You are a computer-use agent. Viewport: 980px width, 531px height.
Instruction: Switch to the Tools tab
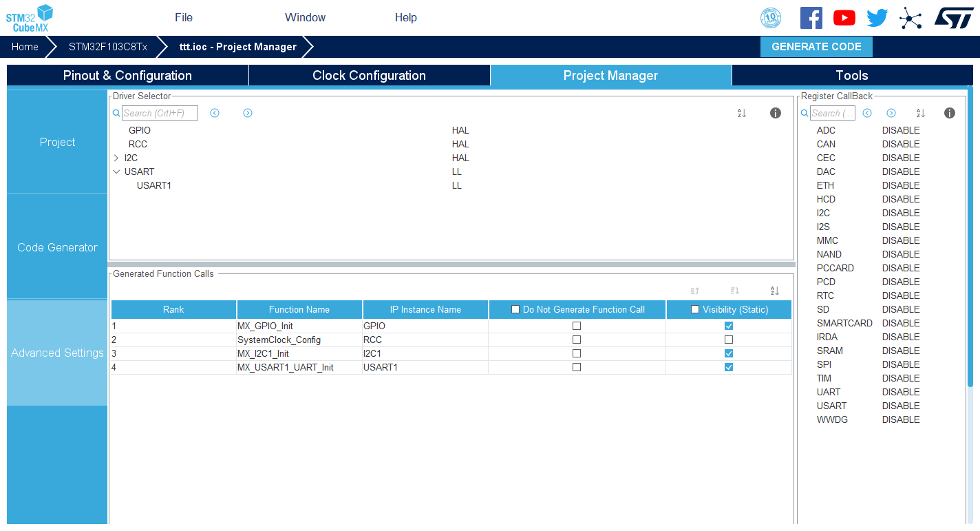[x=852, y=76]
